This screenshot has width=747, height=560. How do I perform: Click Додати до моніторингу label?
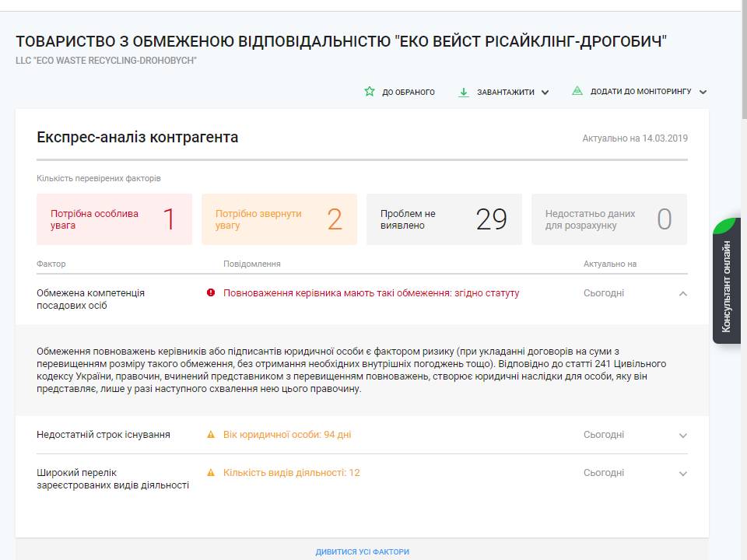click(640, 91)
